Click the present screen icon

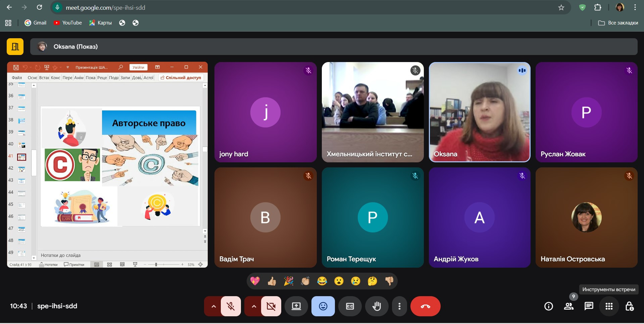tap(296, 306)
